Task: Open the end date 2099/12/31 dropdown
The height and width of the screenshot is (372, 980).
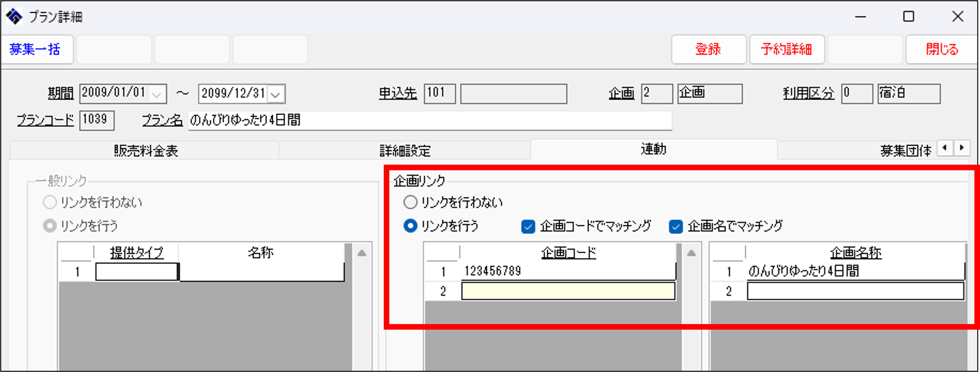Action: coord(276,94)
